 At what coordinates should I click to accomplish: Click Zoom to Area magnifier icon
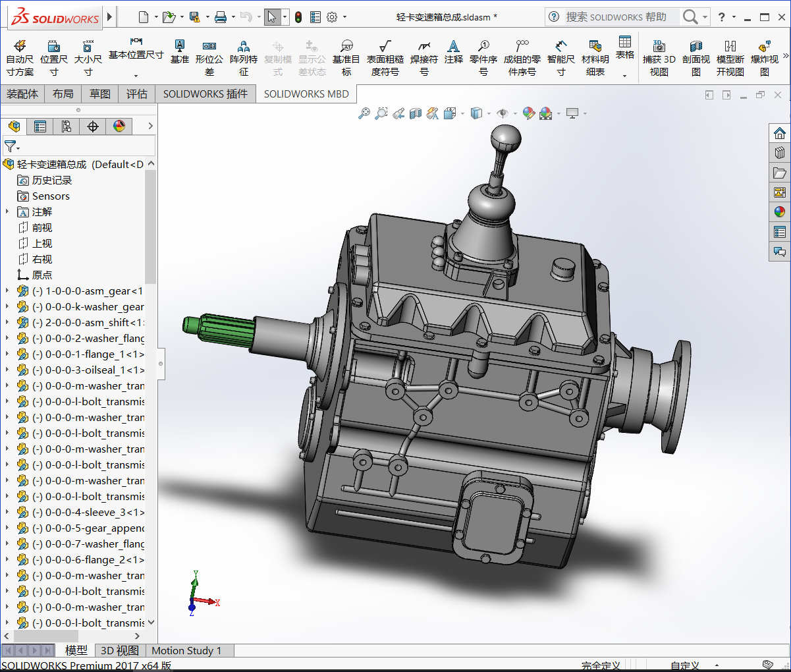pos(381,113)
